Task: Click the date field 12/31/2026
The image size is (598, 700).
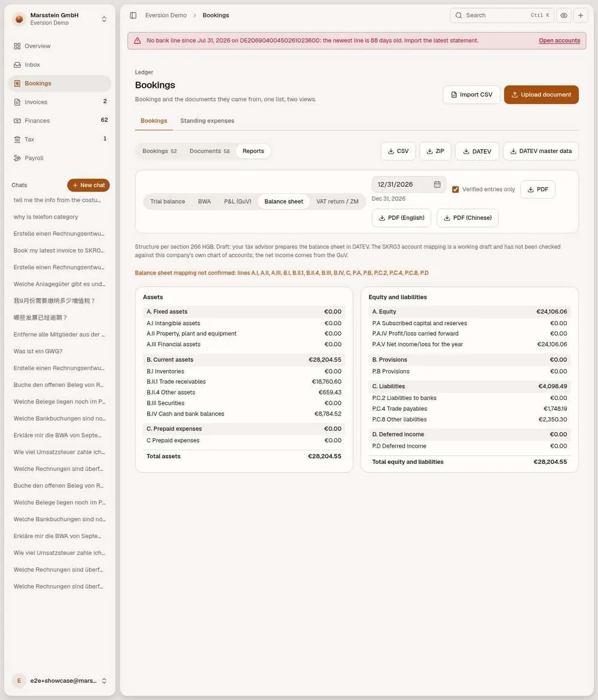Action: (x=408, y=184)
